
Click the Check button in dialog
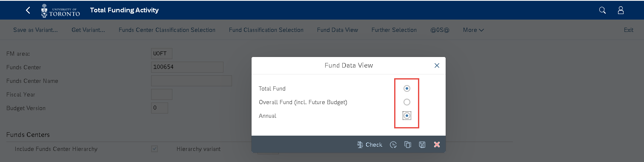point(369,145)
